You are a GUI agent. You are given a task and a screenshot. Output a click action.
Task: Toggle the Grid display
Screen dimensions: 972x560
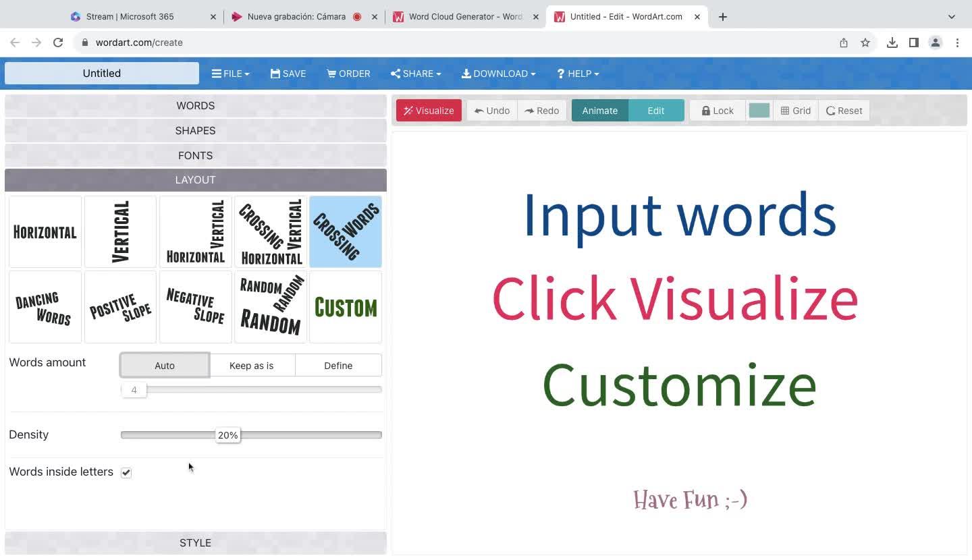pyautogui.click(x=796, y=111)
